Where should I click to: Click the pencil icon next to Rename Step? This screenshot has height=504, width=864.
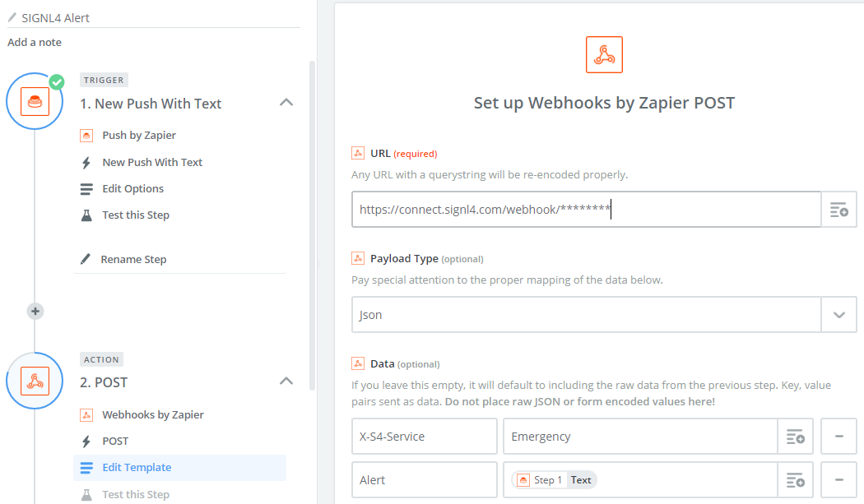tap(86, 259)
